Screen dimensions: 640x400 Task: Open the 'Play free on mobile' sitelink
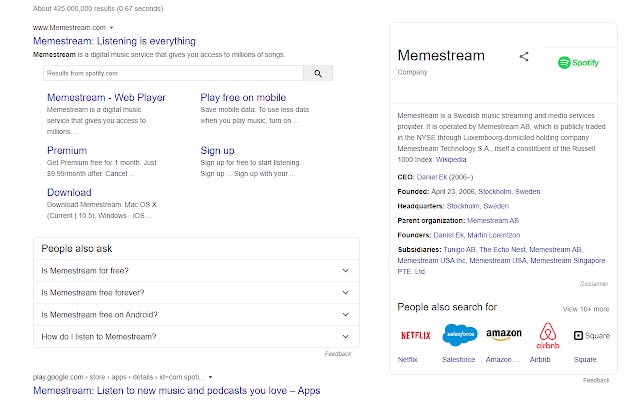pyautogui.click(x=243, y=98)
